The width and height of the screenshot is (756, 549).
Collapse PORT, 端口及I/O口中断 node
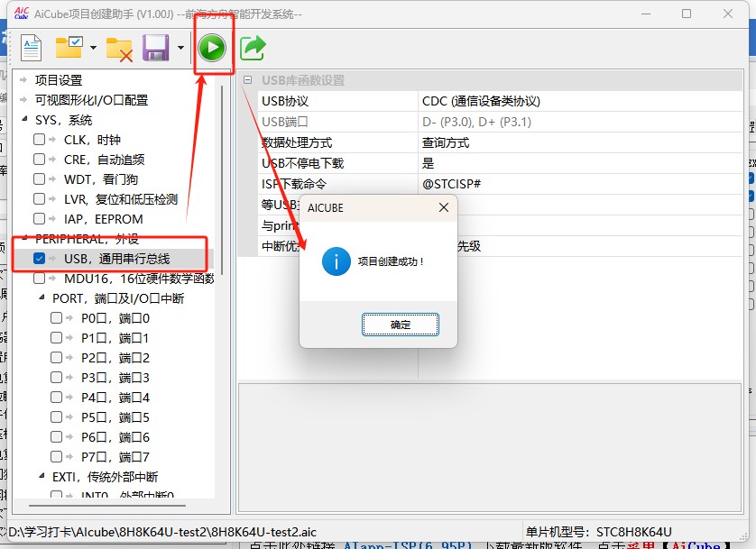[x=41, y=297]
